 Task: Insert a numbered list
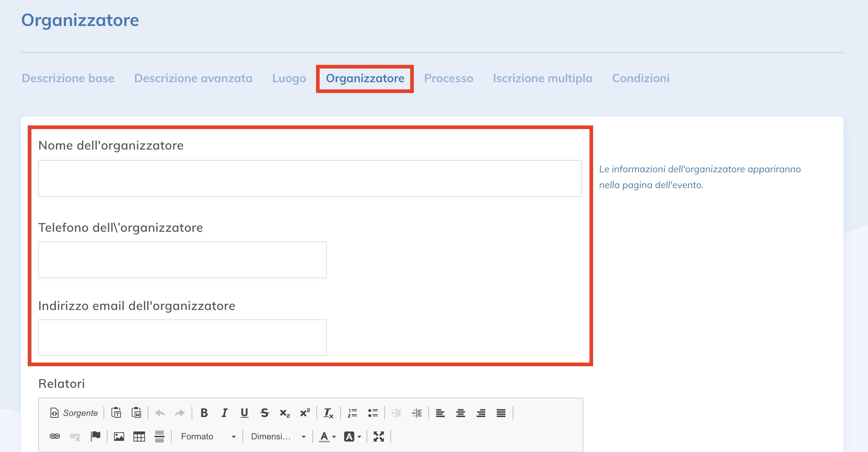click(x=352, y=413)
